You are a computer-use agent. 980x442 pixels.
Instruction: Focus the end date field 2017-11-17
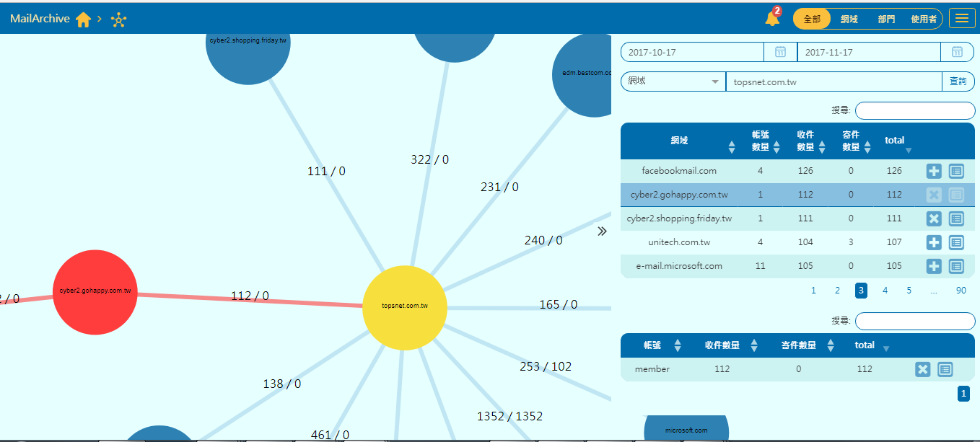tap(870, 52)
